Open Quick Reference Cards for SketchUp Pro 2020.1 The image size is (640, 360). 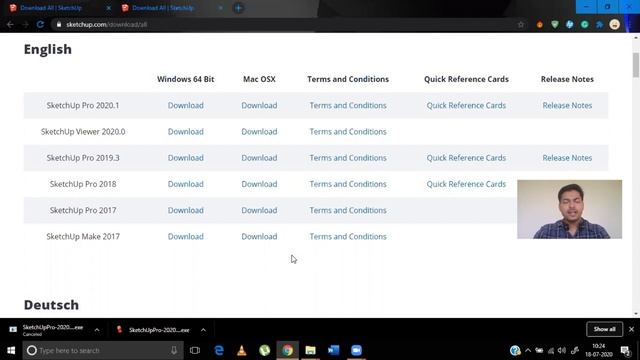(x=466, y=105)
